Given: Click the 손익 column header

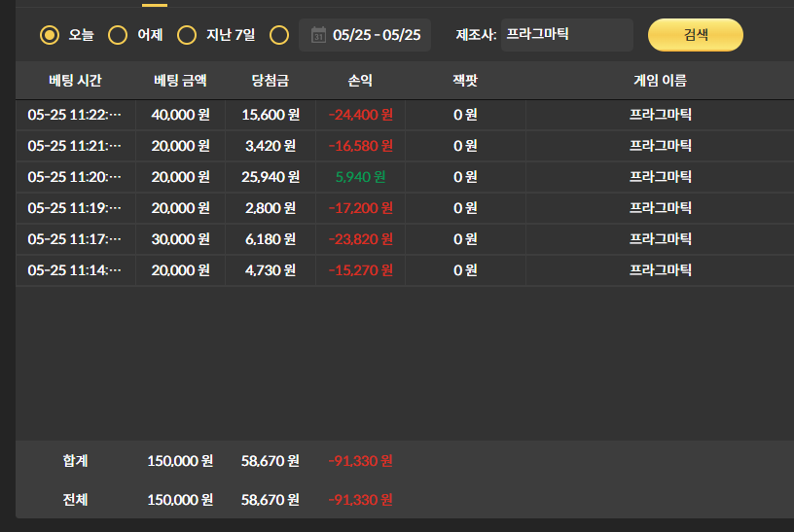Looking at the screenshot, I should (360, 81).
